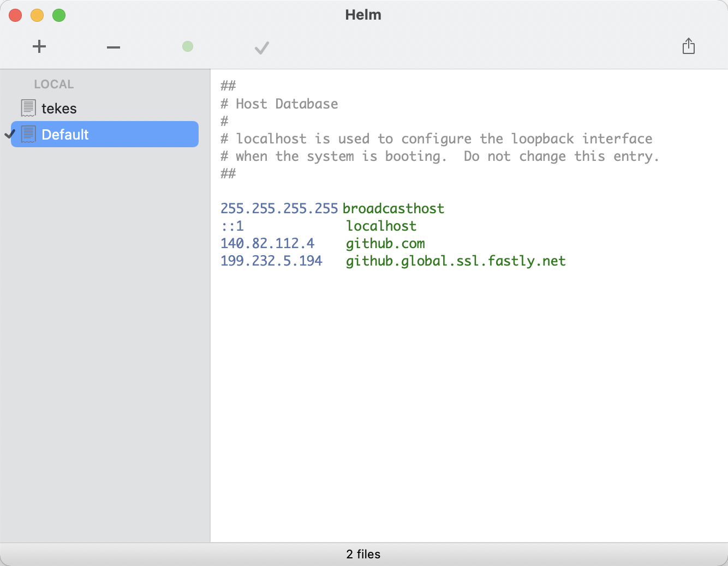Add a new hosts file with plus
This screenshot has width=728, height=566.
pyautogui.click(x=39, y=46)
